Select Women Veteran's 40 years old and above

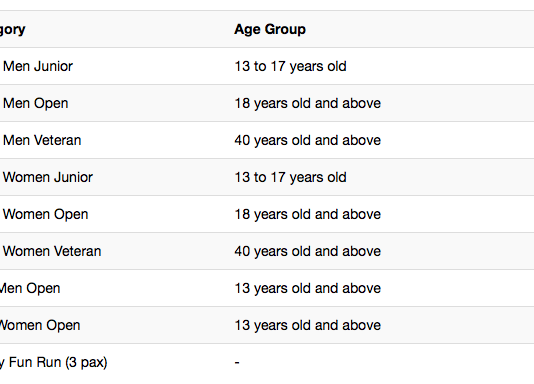tap(308, 251)
